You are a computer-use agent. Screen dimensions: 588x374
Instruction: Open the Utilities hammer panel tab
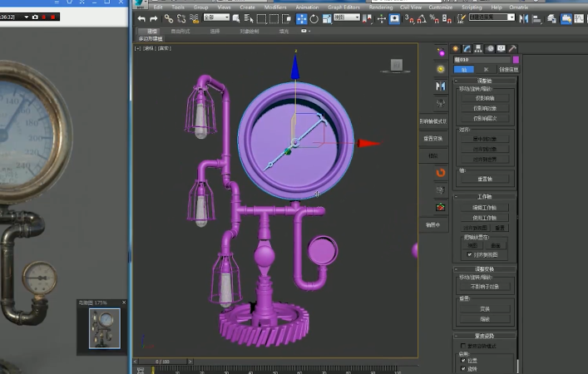pos(513,49)
